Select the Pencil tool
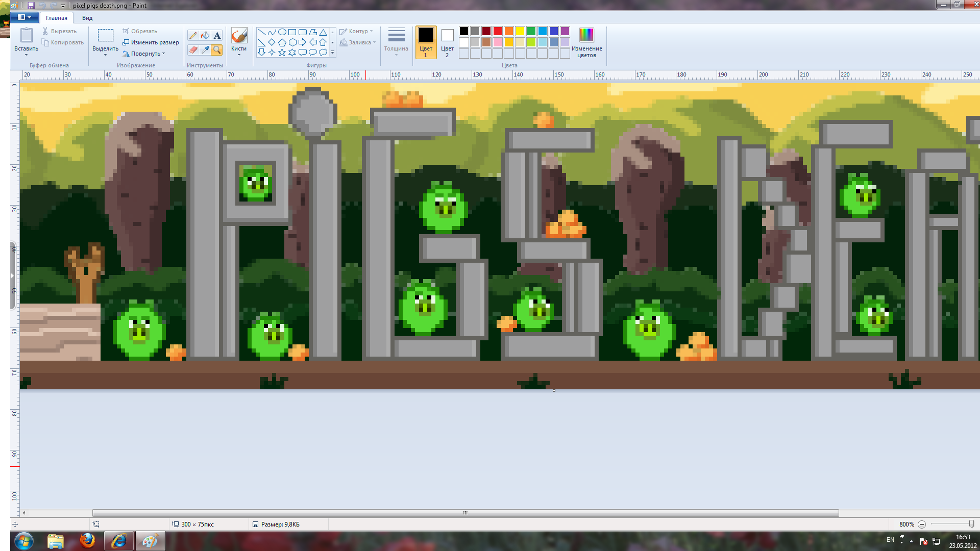 (x=192, y=35)
